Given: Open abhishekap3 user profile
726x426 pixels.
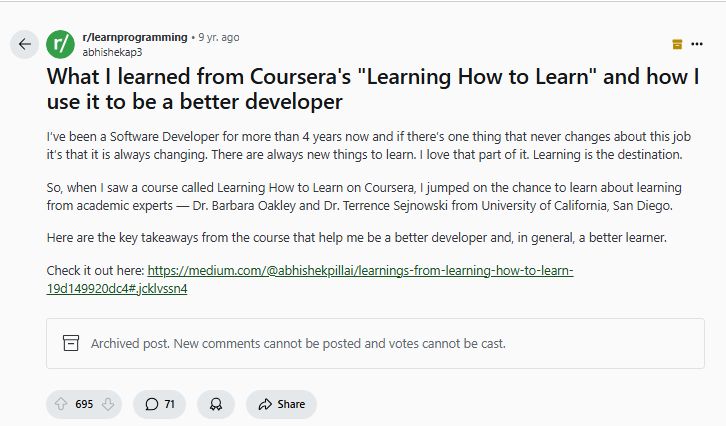Looking at the screenshot, I should tap(112, 51).
